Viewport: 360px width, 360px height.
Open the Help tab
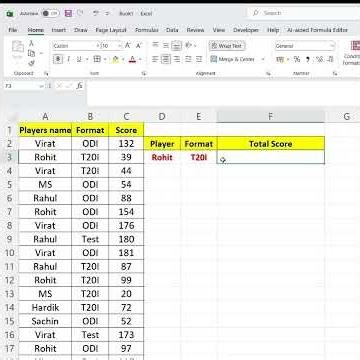tap(273, 30)
